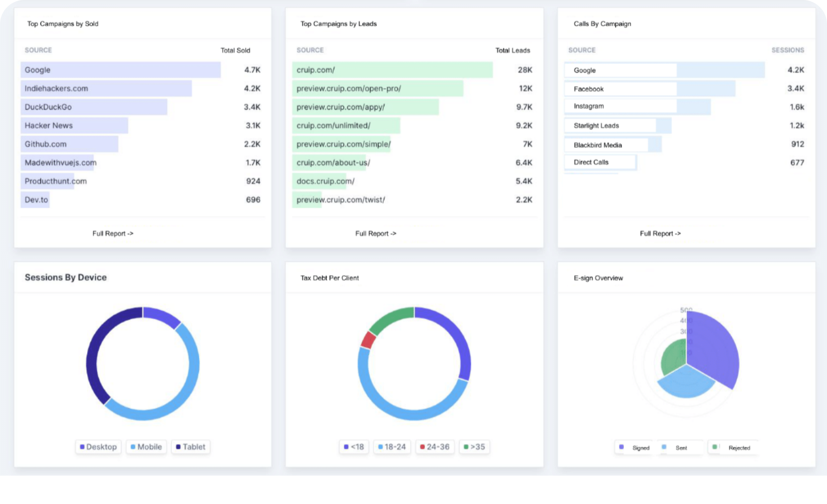The image size is (827, 504).
Task: Select the Indiehackers.com source row
Action: click(x=143, y=88)
